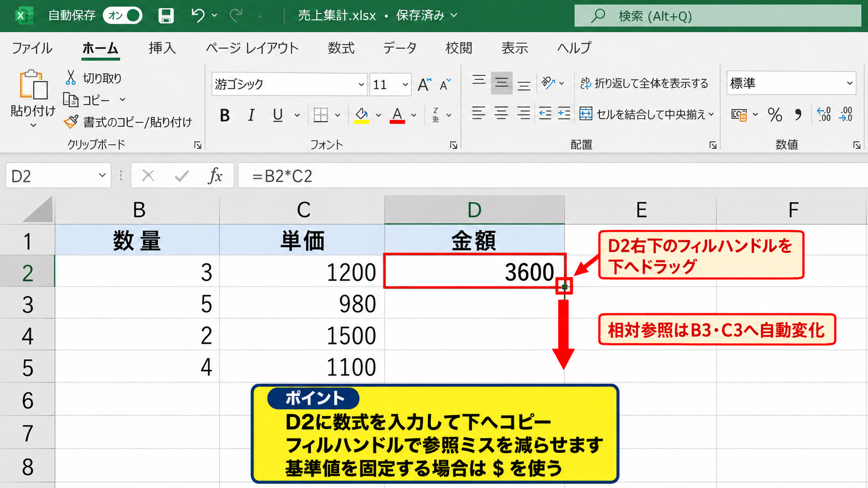Click the コピー button
Screen dimensions: 868x488
click(86, 100)
